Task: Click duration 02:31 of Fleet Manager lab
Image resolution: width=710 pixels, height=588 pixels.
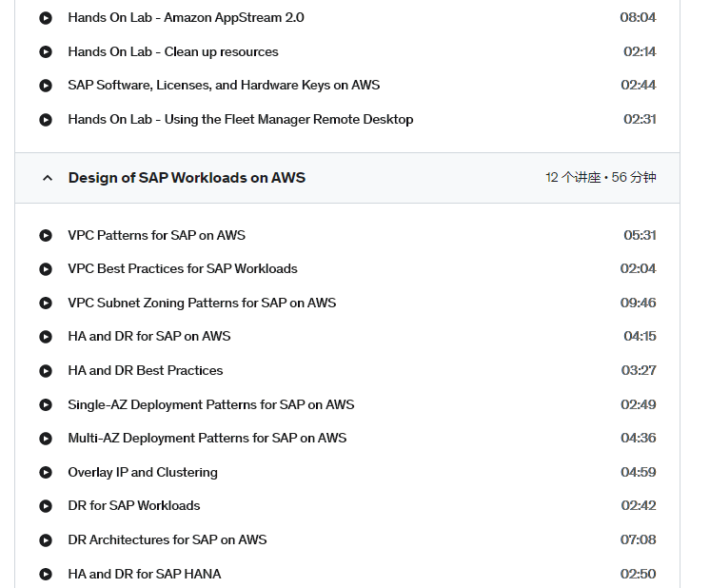Action: tap(640, 120)
